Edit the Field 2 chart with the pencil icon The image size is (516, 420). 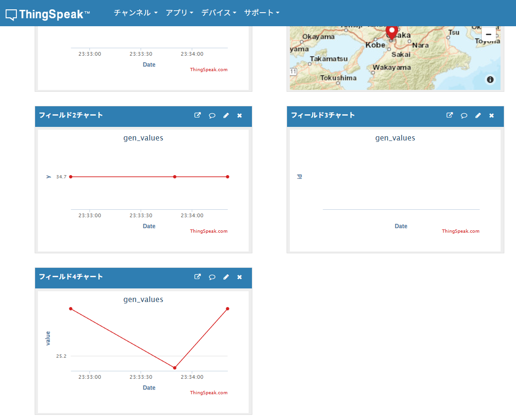tap(226, 116)
